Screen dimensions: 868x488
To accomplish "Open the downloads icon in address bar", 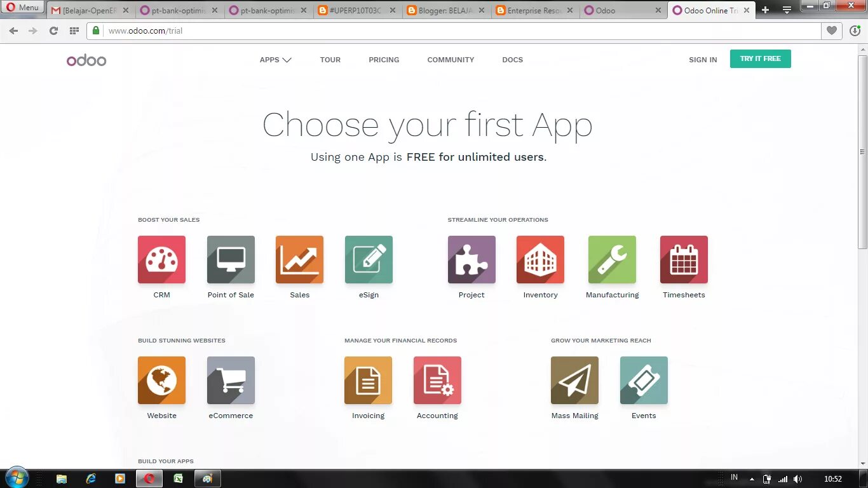I will [x=855, y=30].
